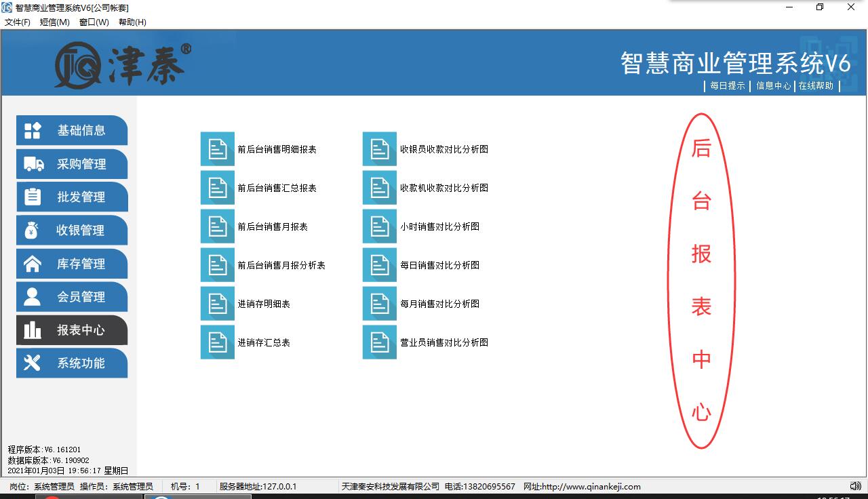Image resolution: width=868 pixels, height=499 pixels.
Task: Switch to 基础信息 module
Action: coord(72,130)
